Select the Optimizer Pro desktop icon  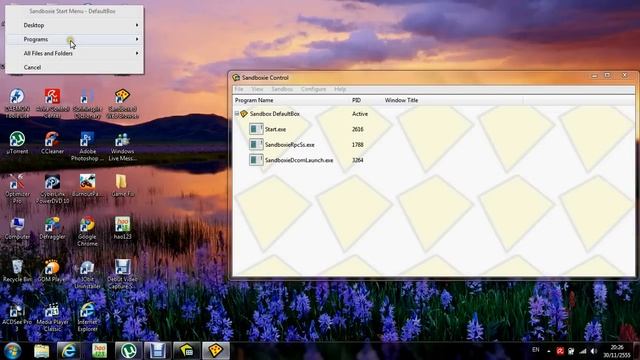point(17,189)
